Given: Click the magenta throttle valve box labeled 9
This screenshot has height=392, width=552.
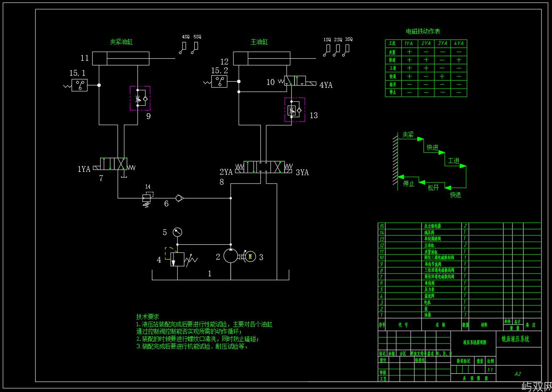Looking at the screenshot, I should click(140, 98).
